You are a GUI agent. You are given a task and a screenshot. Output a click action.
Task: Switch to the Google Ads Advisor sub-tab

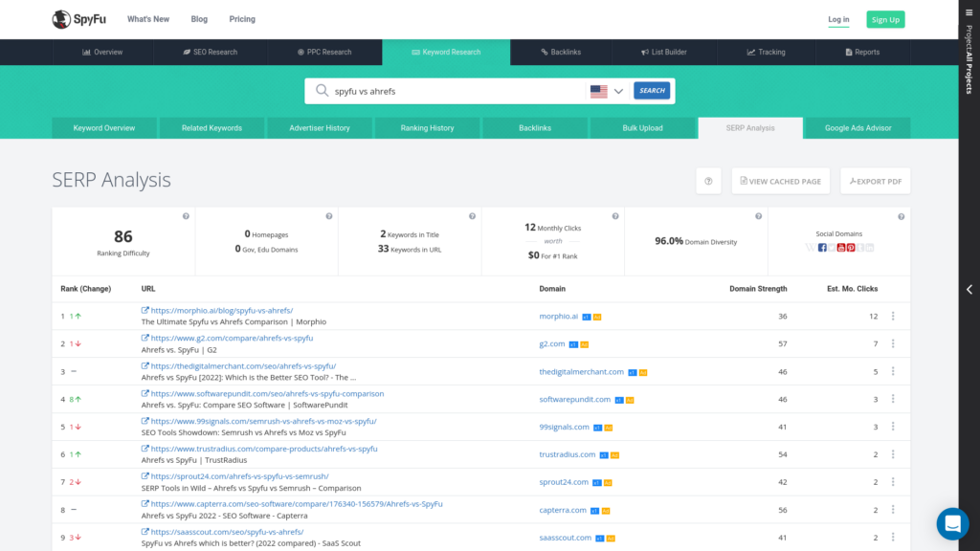[x=858, y=128]
